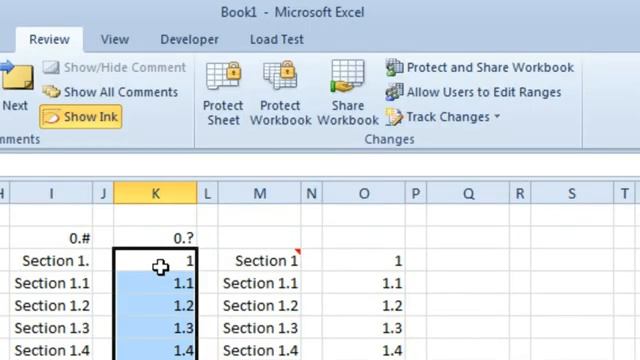The width and height of the screenshot is (640, 360).
Task: Click the Show All Comments icon
Action: point(51,92)
